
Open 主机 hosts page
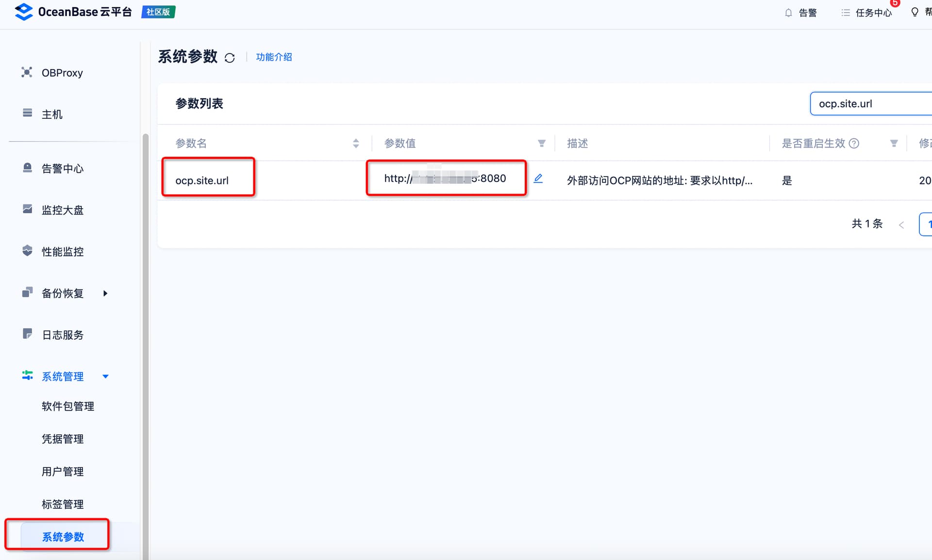click(52, 114)
